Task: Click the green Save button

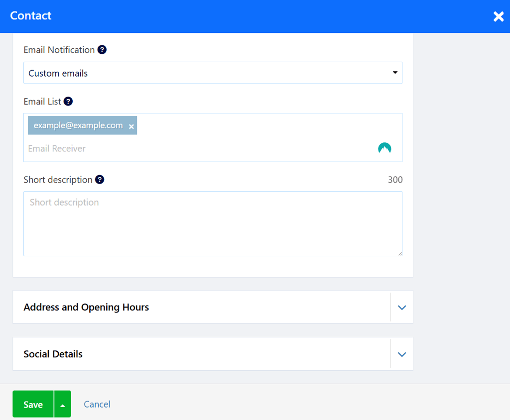Action: tap(33, 404)
